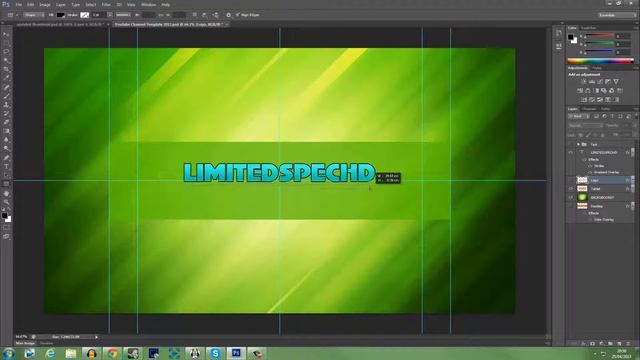The height and width of the screenshot is (360, 640).
Task: Open the collapsed History panel icon
Action: (559, 33)
